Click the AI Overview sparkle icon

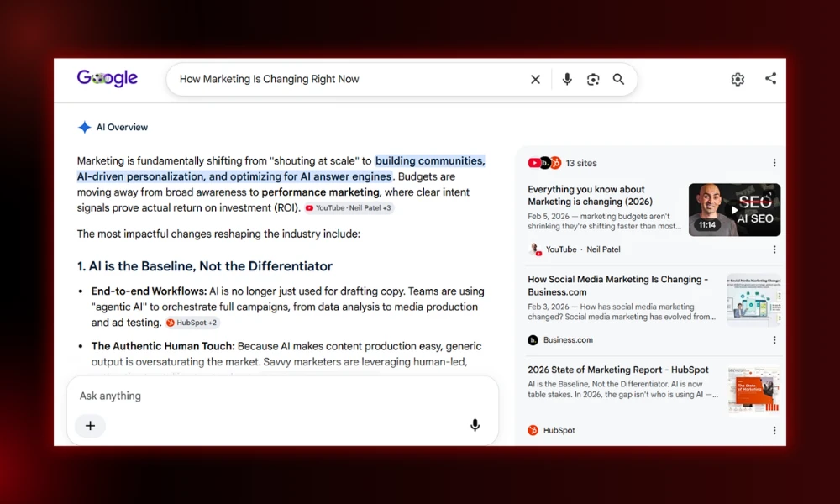85,127
